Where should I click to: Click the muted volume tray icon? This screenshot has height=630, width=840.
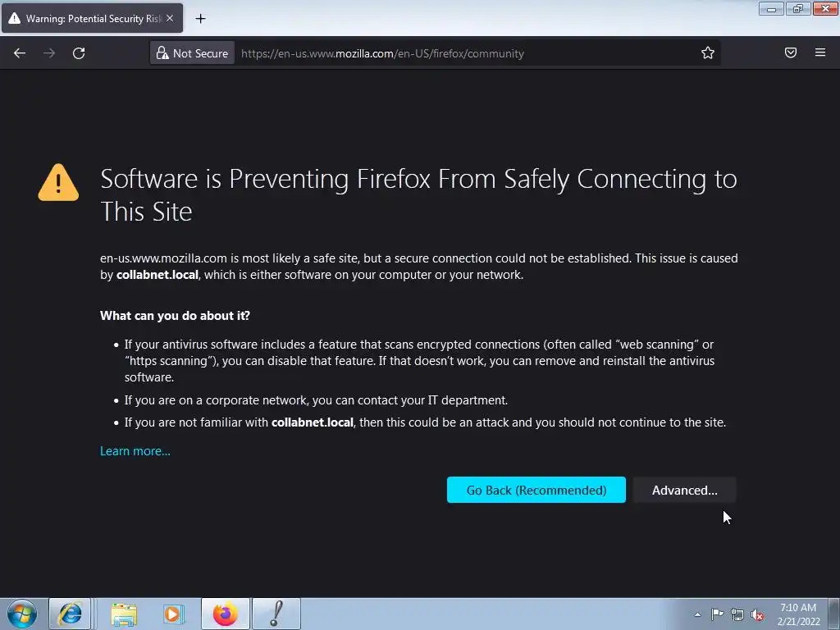click(x=757, y=614)
